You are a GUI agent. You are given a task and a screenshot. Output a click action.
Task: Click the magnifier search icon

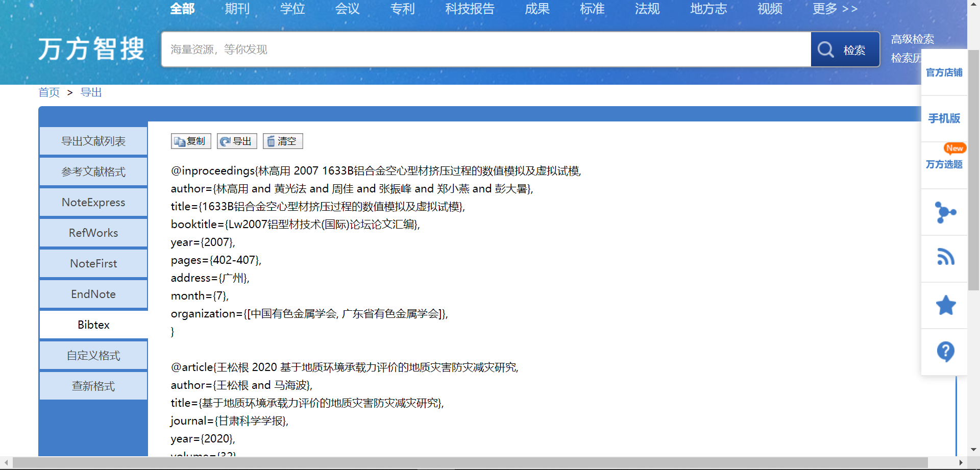[825, 50]
